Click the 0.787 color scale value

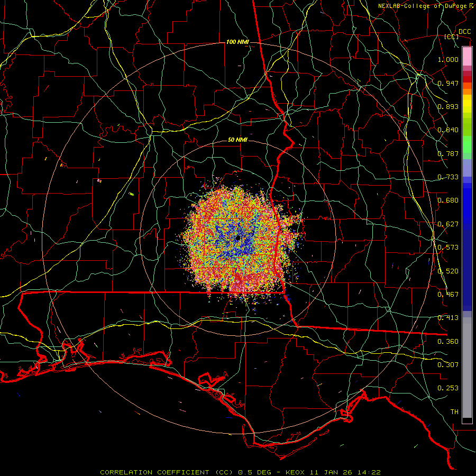[x=448, y=153]
